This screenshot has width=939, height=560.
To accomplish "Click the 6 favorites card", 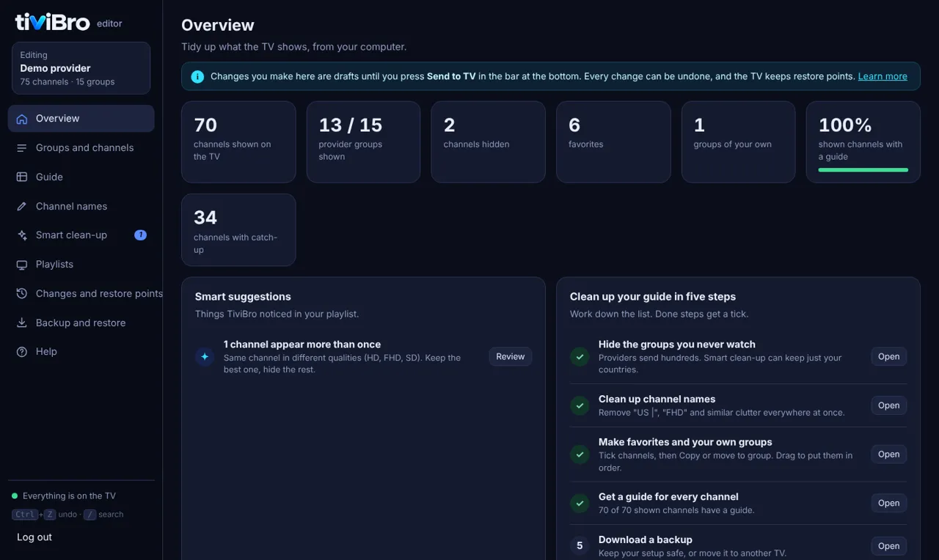I will pos(613,142).
